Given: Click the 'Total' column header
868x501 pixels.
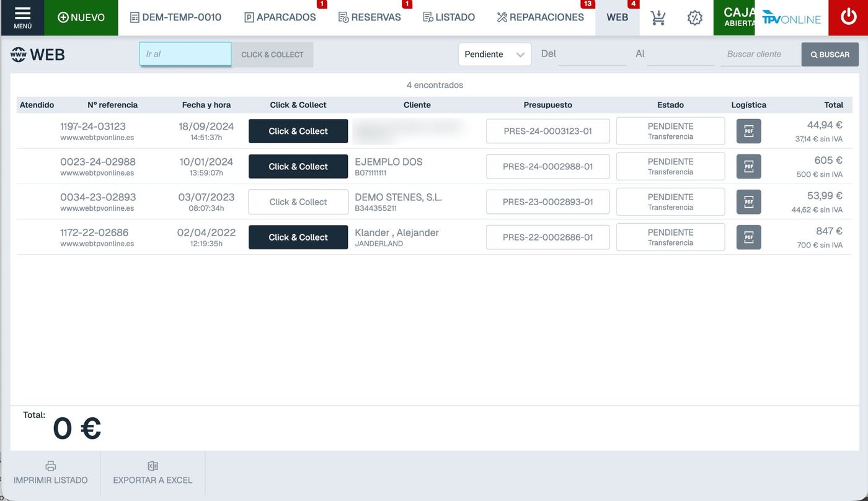Looking at the screenshot, I should pyautogui.click(x=834, y=105).
